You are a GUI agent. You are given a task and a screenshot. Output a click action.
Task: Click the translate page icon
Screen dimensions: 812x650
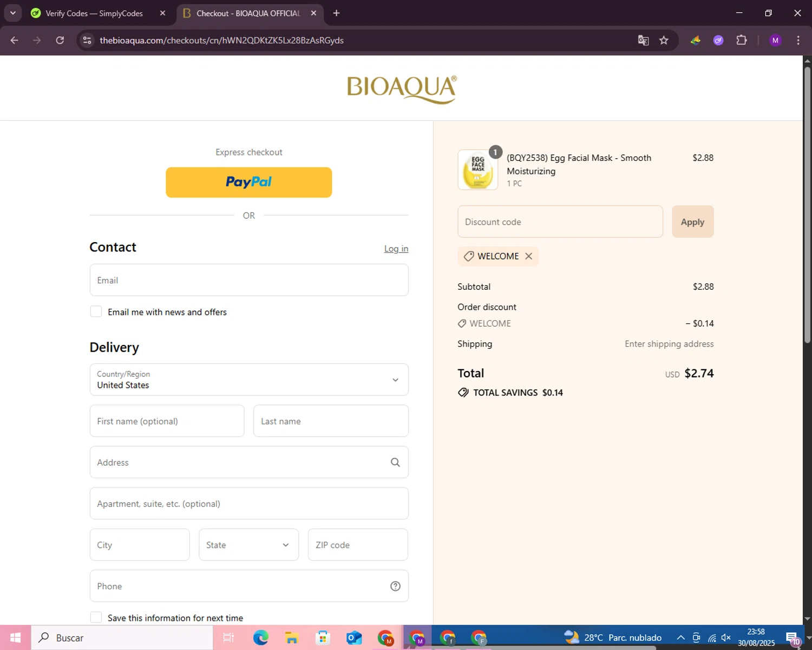[x=643, y=40]
